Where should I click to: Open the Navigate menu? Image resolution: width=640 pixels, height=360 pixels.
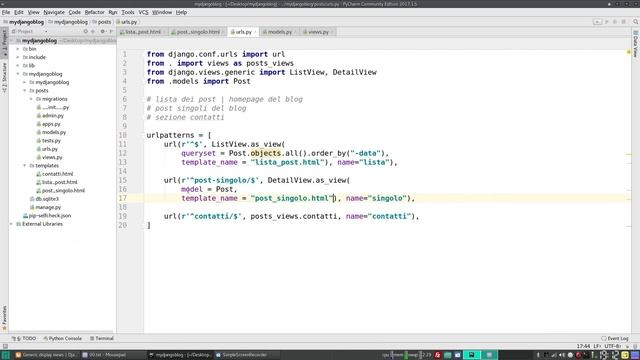click(x=54, y=12)
